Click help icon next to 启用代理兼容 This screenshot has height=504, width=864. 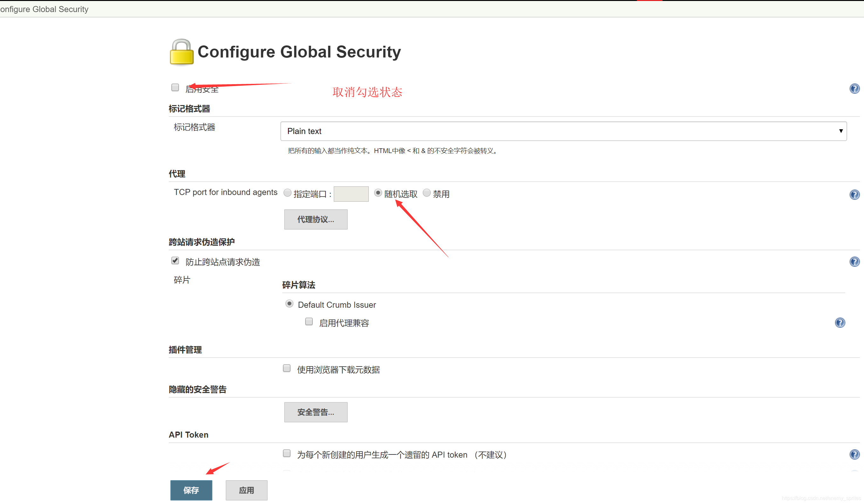click(x=840, y=323)
